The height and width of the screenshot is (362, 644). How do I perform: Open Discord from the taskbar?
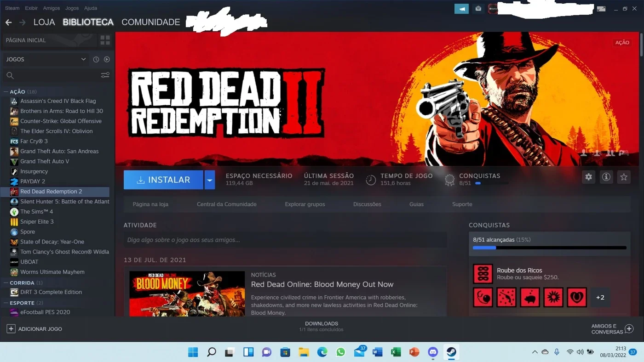coord(433,352)
